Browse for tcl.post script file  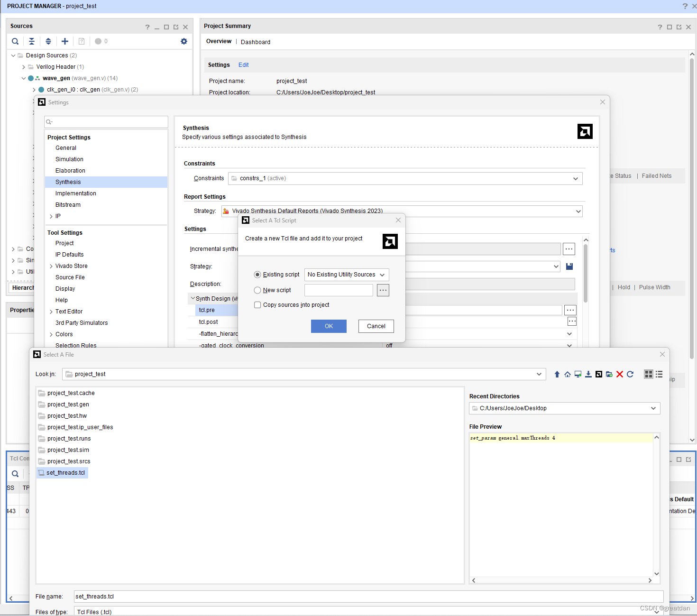[572, 322]
